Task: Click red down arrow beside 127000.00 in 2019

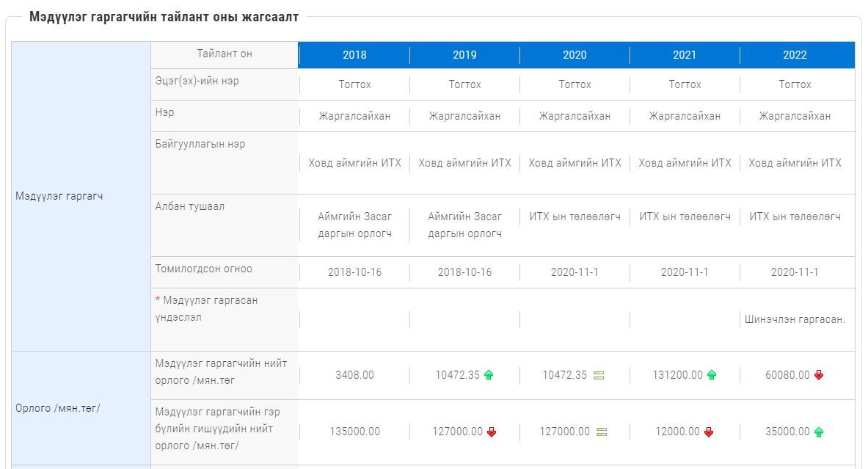Action: coord(492,432)
